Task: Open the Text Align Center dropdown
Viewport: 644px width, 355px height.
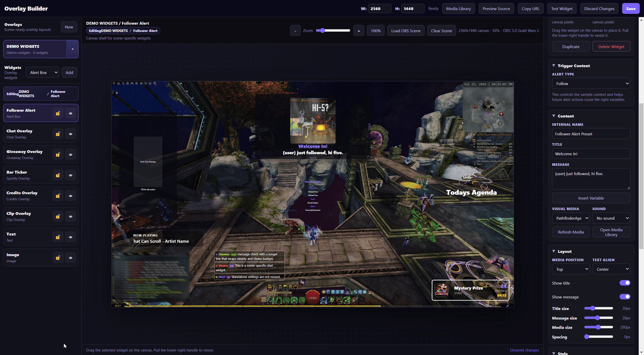Action: coord(611,269)
